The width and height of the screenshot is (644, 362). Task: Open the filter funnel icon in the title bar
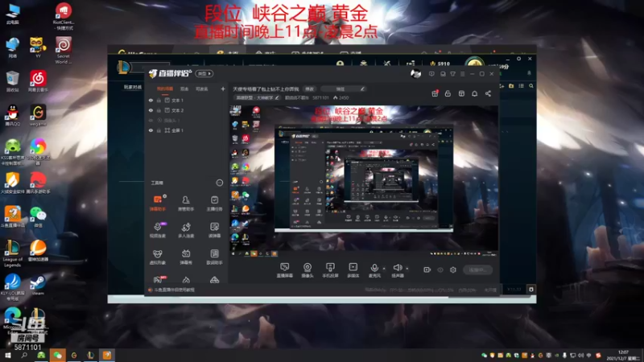coord(452,74)
